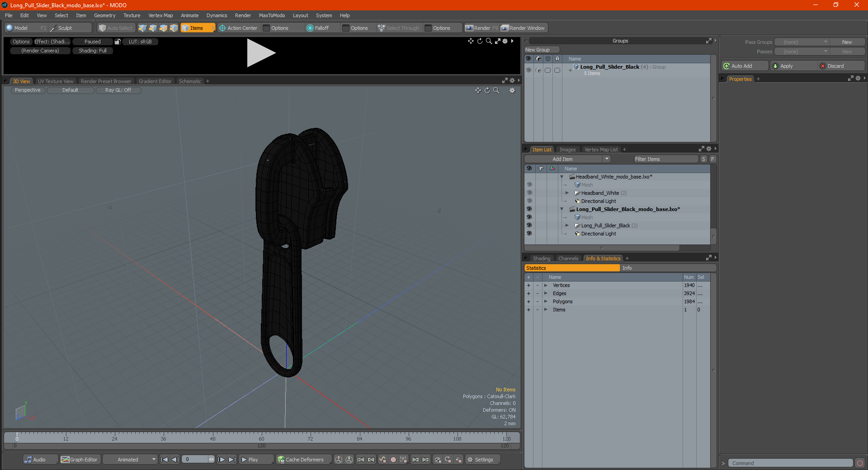Image resolution: width=868 pixels, height=470 pixels.
Task: Open Pass Groups (none) dropdown
Action: (x=802, y=42)
